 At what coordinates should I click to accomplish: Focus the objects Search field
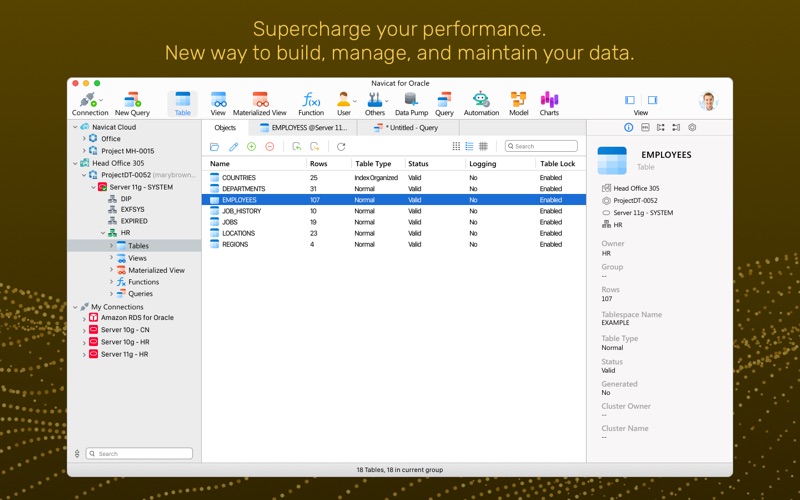click(x=541, y=146)
